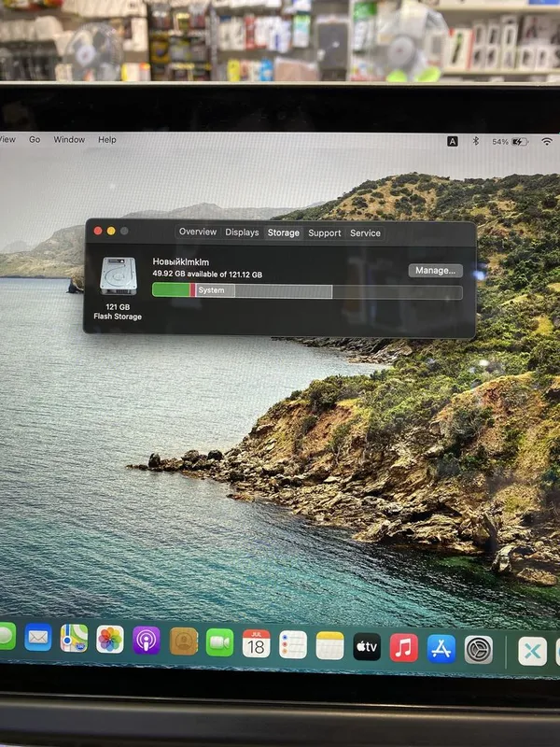This screenshot has width=560, height=747.
Task: Click the teal X app icon in Dock
Action: pos(532,651)
